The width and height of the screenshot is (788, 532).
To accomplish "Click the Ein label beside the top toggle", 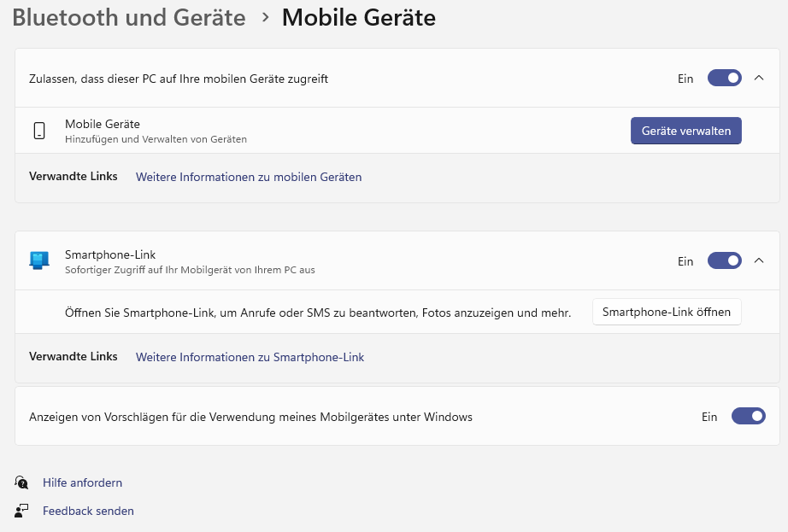I will point(685,78).
